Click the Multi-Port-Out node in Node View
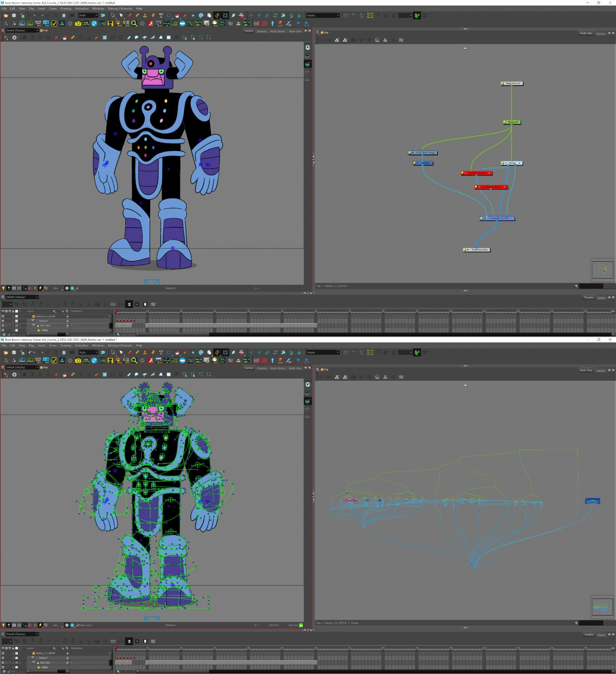The width and height of the screenshot is (616, 674). tap(477, 249)
